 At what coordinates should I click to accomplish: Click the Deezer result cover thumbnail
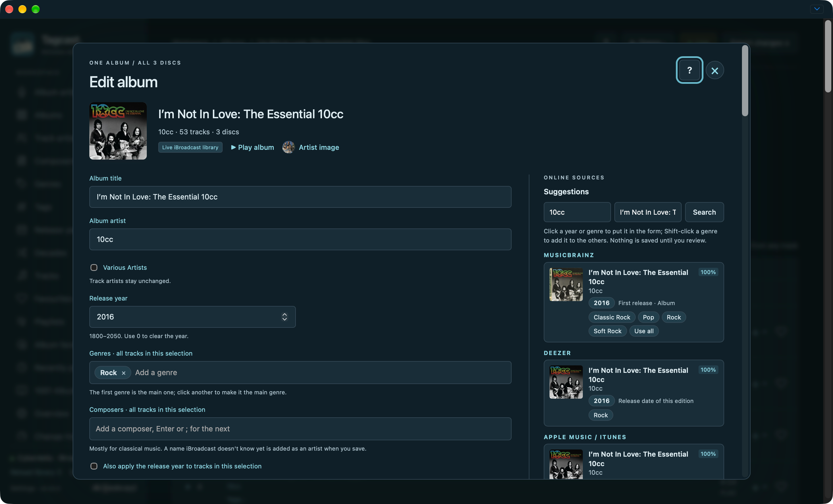click(566, 382)
